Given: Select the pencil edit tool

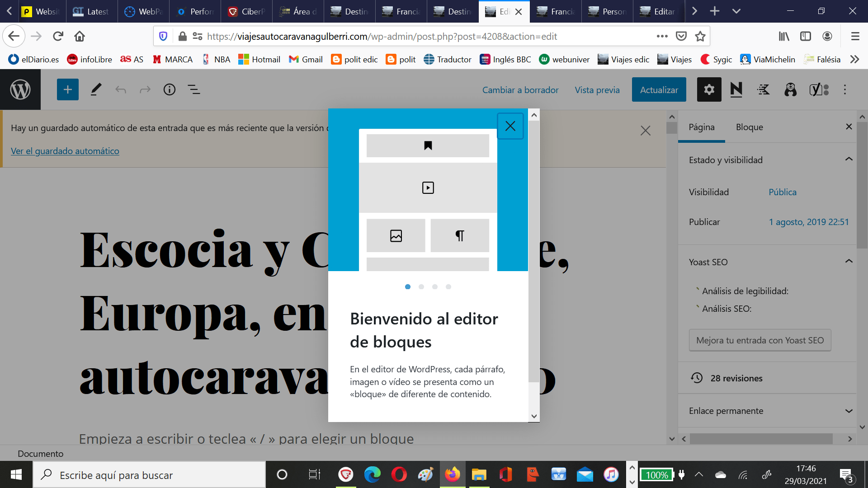Looking at the screenshot, I should [96, 89].
